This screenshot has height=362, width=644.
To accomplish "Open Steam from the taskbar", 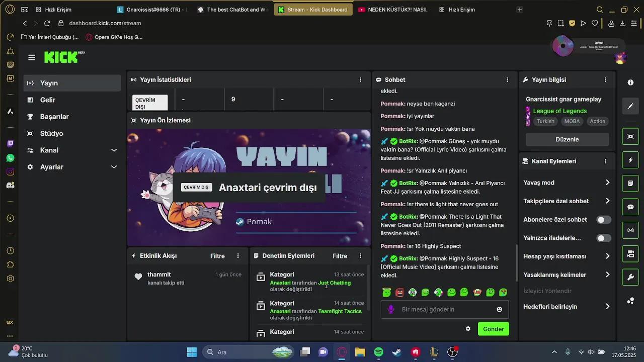I will click(x=397, y=352).
